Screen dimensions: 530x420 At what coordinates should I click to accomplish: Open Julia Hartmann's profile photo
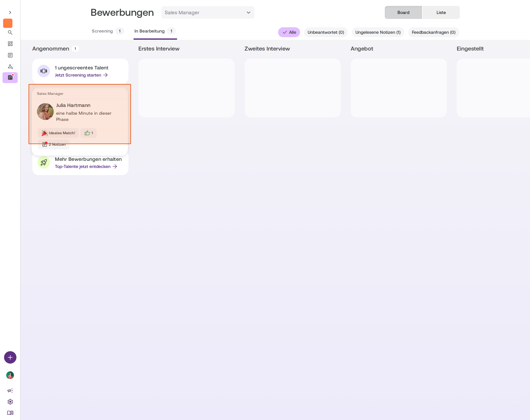pos(45,112)
